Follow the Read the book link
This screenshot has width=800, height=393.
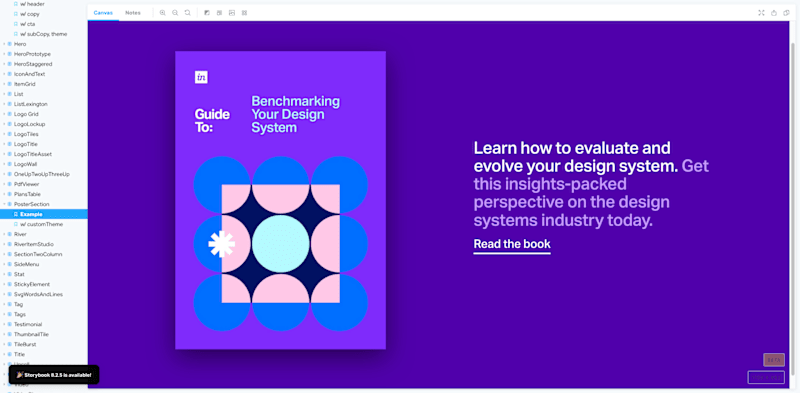512,244
